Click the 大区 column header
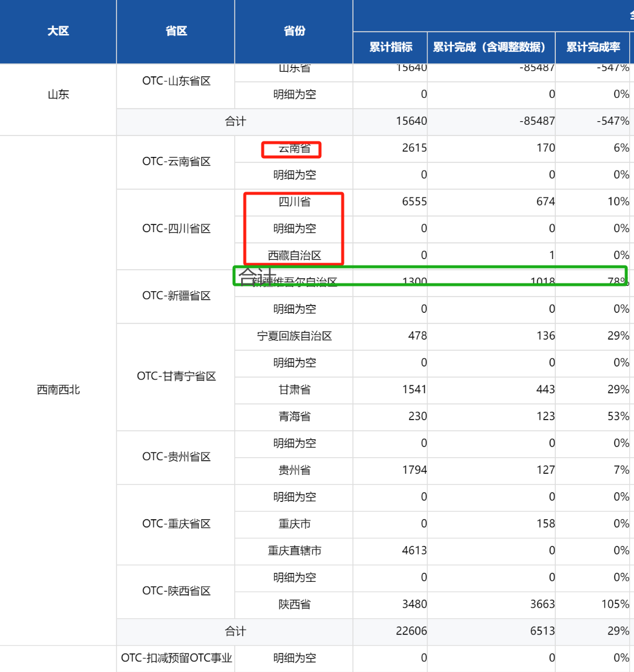 tap(58, 32)
